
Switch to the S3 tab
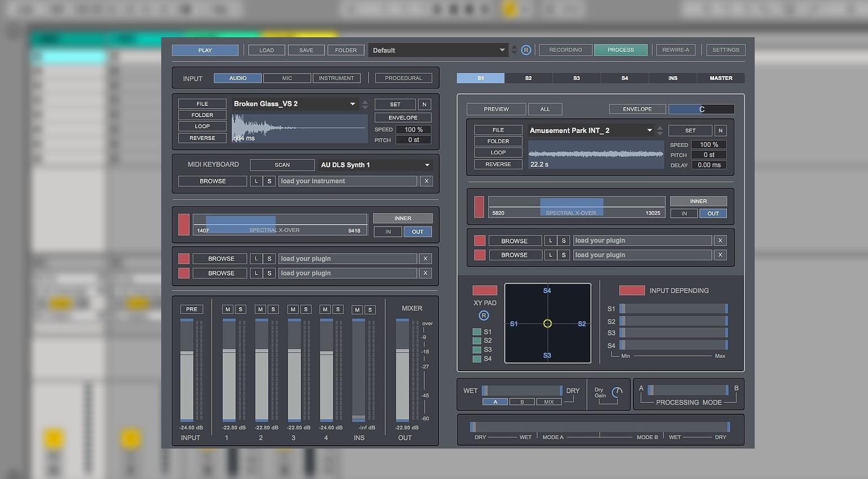pos(577,78)
